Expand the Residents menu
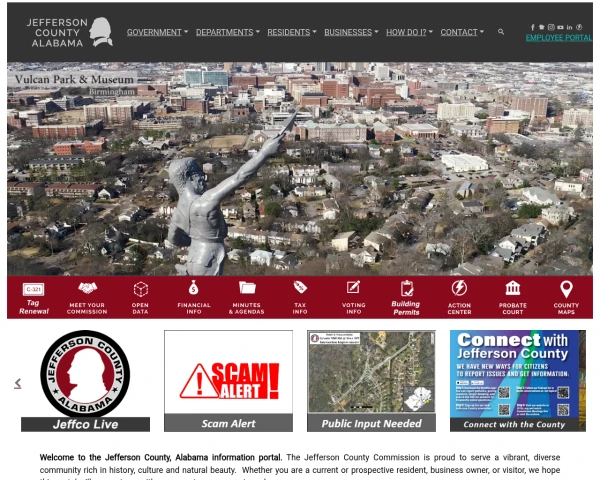Image resolution: width=600 pixels, height=480 pixels. click(x=292, y=32)
